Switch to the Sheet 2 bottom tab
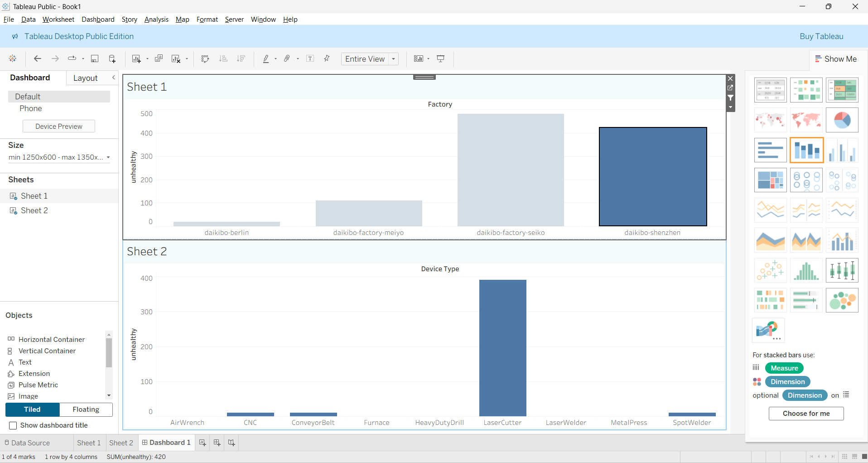 [121, 443]
